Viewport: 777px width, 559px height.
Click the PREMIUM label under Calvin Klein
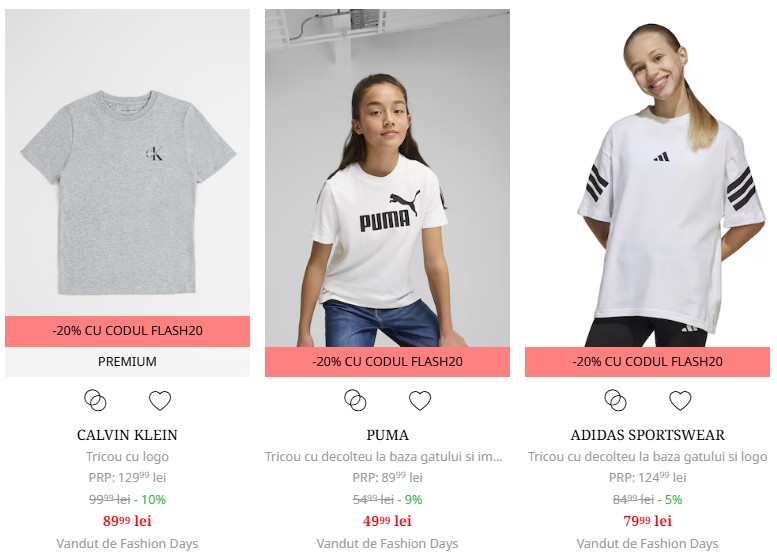[x=127, y=362]
